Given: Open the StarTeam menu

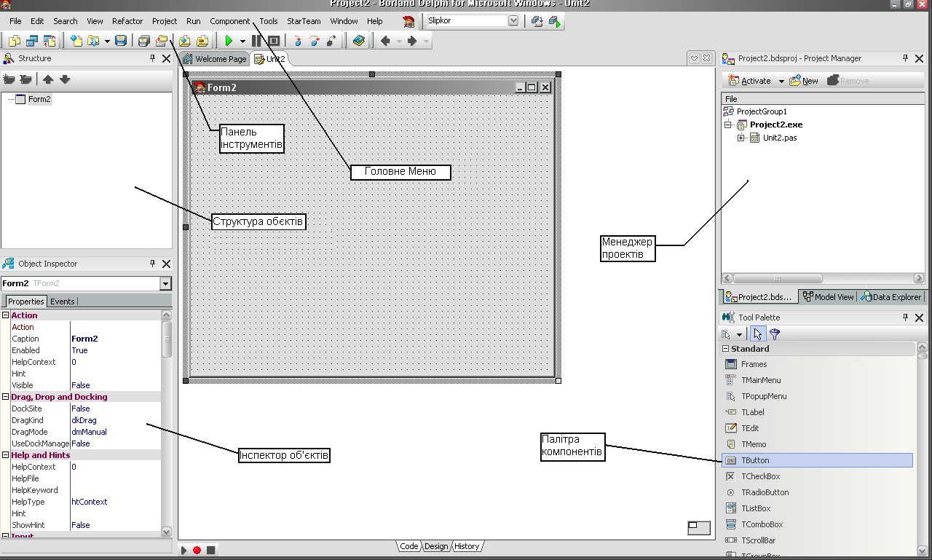Looking at the screenshot, I should pyautogui.click(x=304, y=21).
